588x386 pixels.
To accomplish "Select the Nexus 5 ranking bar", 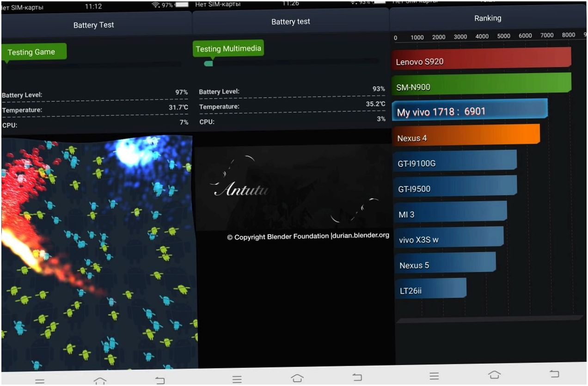I will point(446,263).
